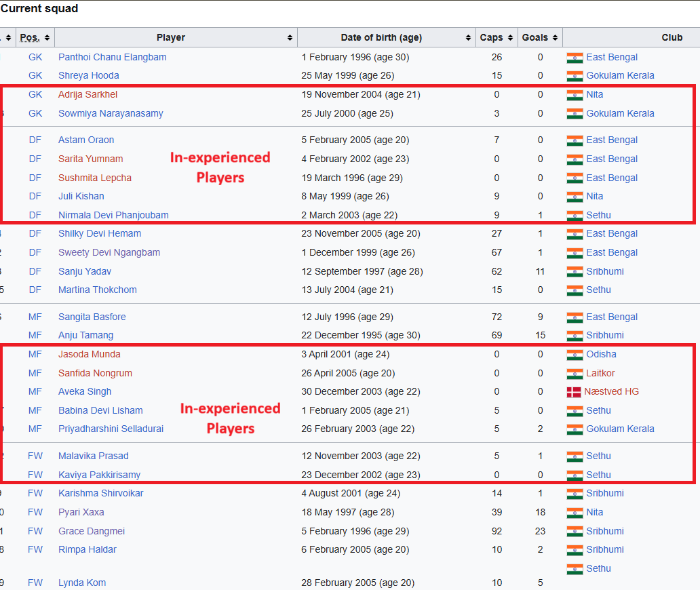Click India flag in Sowmiya Narayanasamy row
The height and width of the screenshot is (590, 700).
click(x=575, y=114)
